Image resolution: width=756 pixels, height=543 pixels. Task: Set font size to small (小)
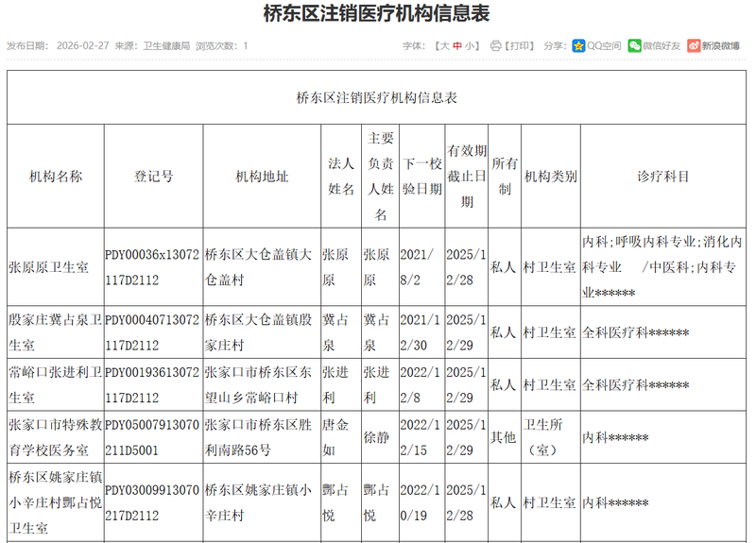pyautogui.click(x=471, y=45)
